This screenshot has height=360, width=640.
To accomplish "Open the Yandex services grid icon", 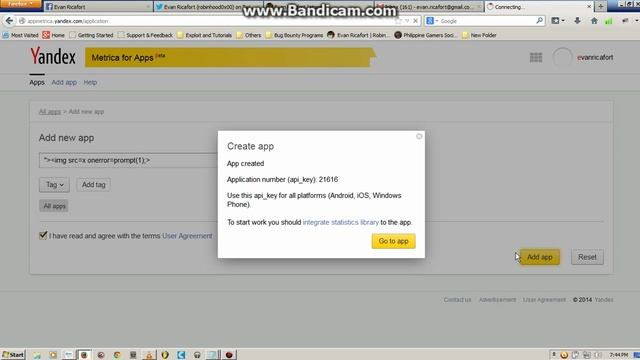I will (x=536, y=58).
